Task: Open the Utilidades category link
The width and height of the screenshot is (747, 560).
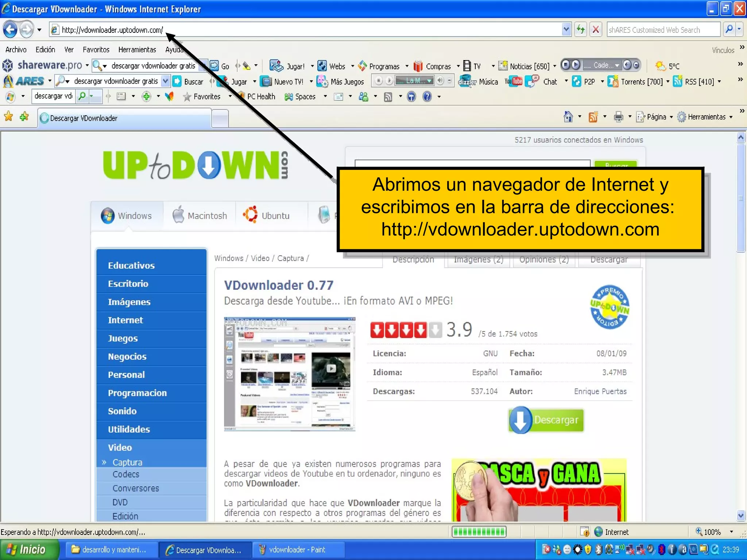Action: (x=129, y=429)
